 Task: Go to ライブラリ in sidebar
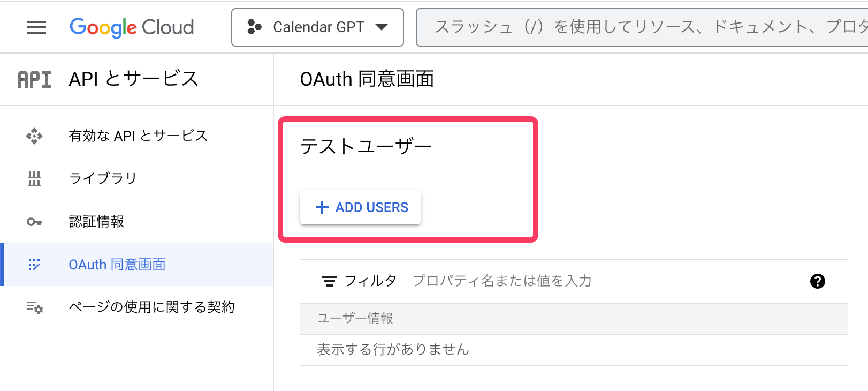click(x=103, y=178)
